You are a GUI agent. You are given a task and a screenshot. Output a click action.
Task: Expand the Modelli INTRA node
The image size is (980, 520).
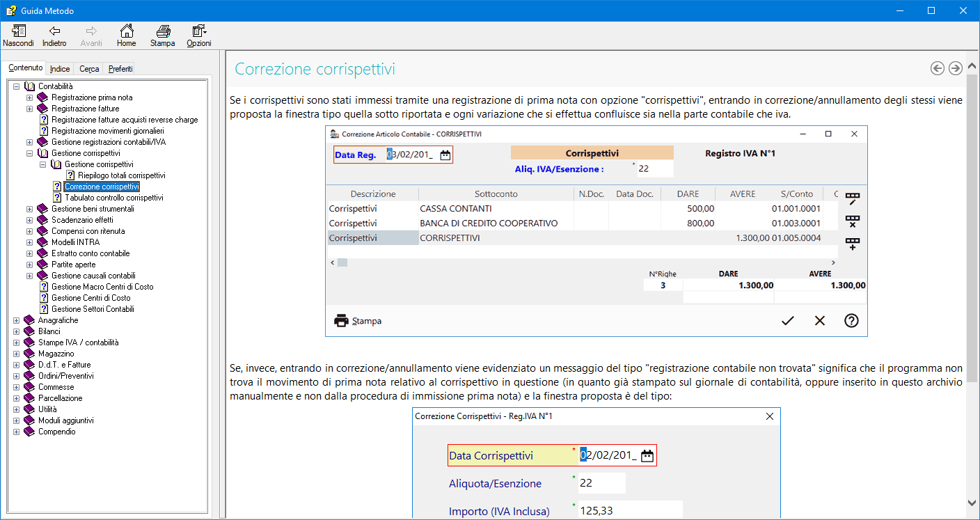coord(29,242)
